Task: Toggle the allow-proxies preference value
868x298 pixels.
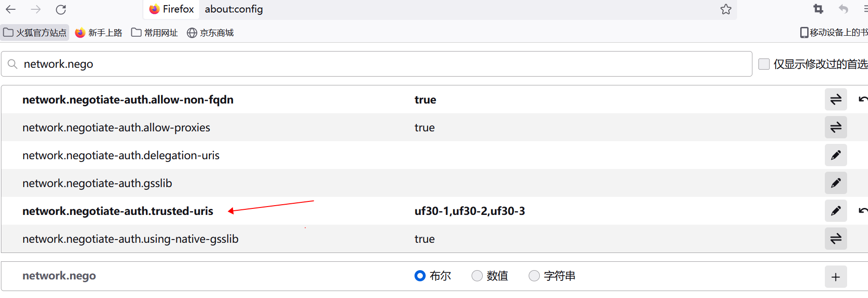Action: pos(836,127)
